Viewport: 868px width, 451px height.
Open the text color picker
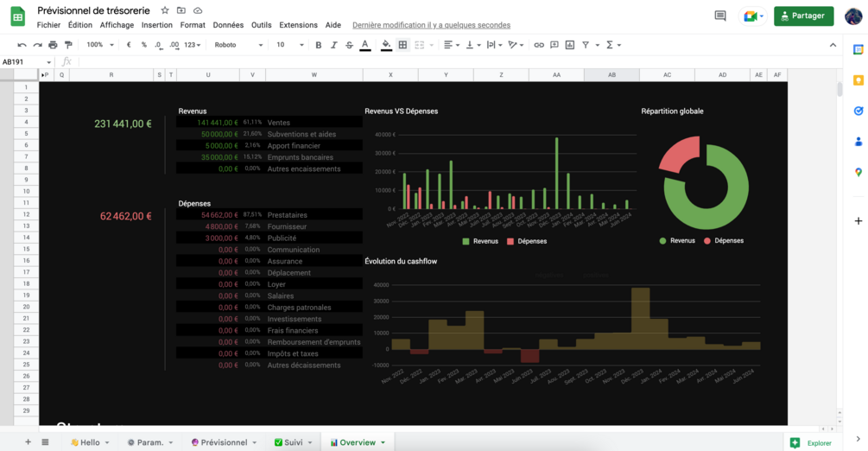point(364,46)
